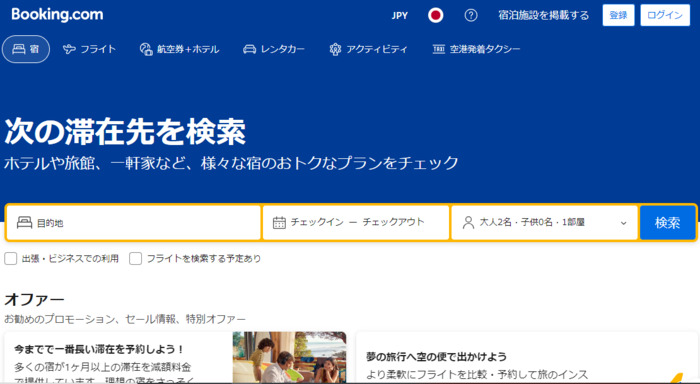
Task: Click the 次の滞在先を検索 headline
Action: (125, 132)
